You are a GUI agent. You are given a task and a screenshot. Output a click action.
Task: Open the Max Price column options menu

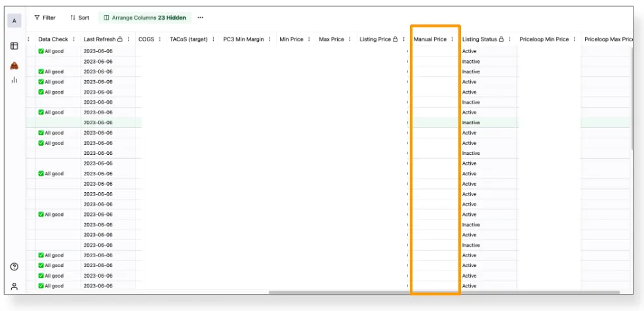pyautogui.click(x=350, y=39)
